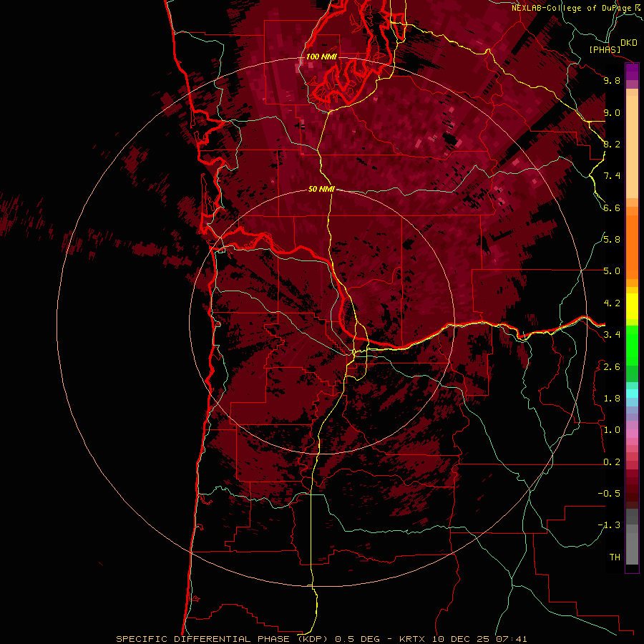The height and width of the screenshot is (644, 644).
Task: Click the bottom product caption reading SPECIFIC DIFFERENTIAL PHASE (KDP)
Action: click(x=223, y=639)
